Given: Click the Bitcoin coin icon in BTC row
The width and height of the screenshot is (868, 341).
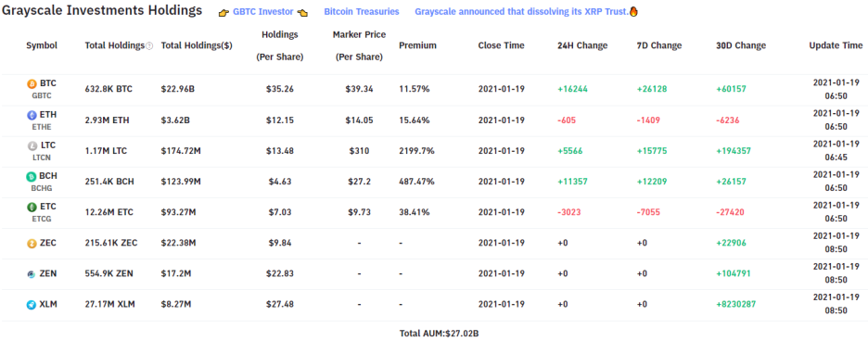Looking at the screenshot, I should pos(32,84).
